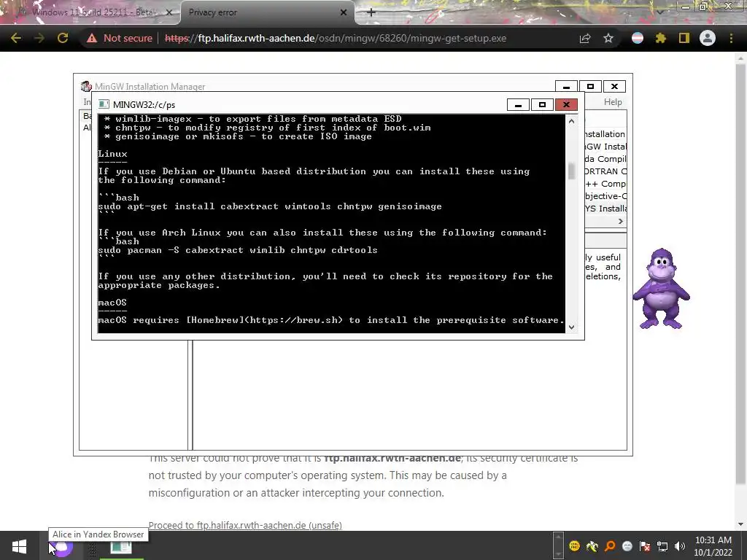Open the network tray icon
The height and width of the screenshot is (560, 747).
coord(662,546)
